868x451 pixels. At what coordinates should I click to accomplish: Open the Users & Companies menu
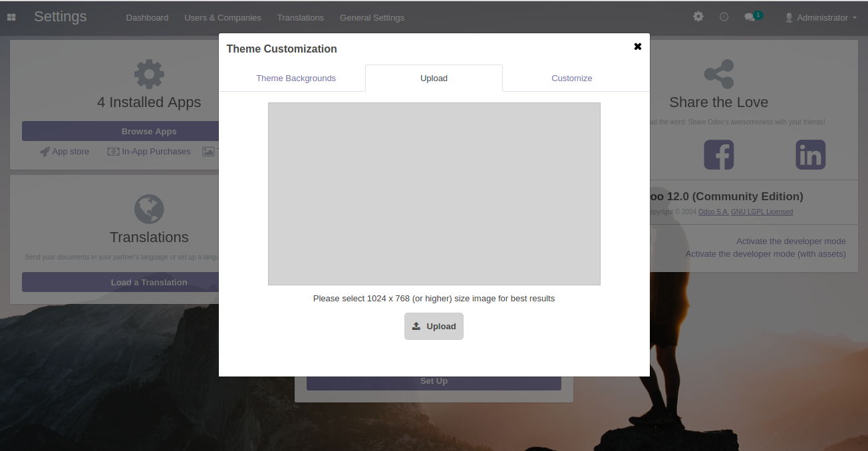222,18
